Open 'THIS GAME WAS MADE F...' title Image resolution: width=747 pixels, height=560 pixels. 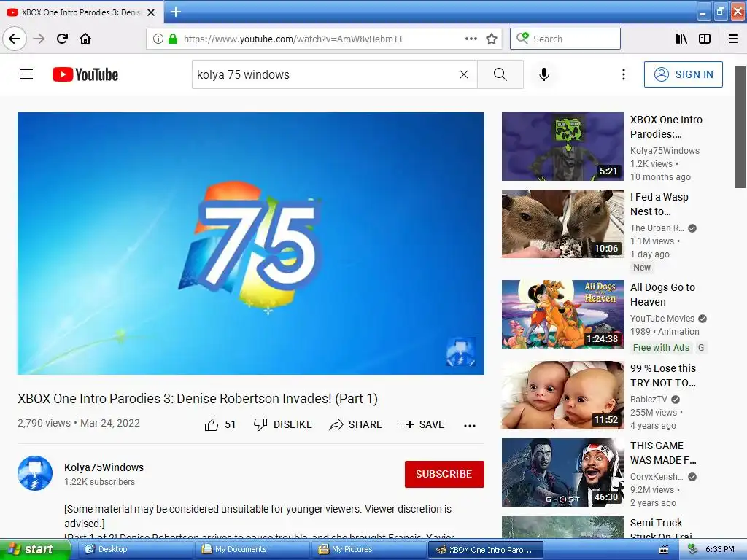(x=663, y=452)
